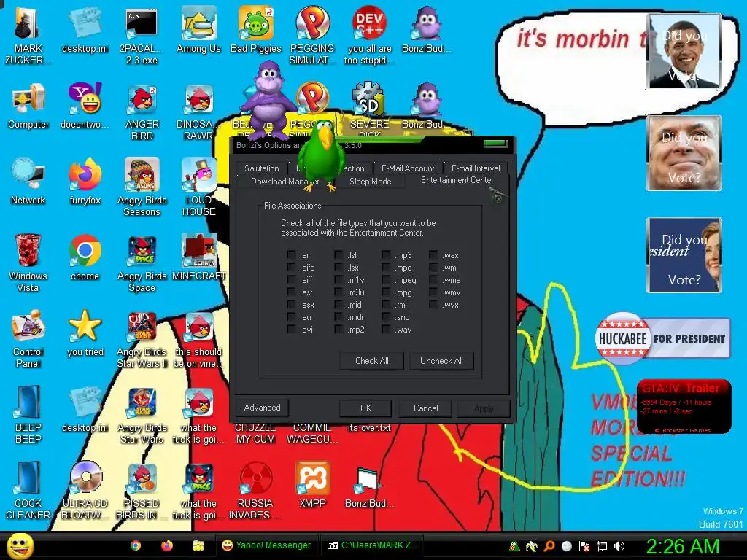Open the Among Us shortcut

tap(198, 29)
